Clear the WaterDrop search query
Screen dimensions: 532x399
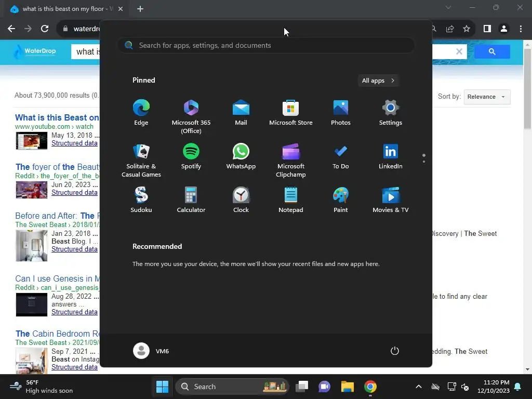[459, 51]
